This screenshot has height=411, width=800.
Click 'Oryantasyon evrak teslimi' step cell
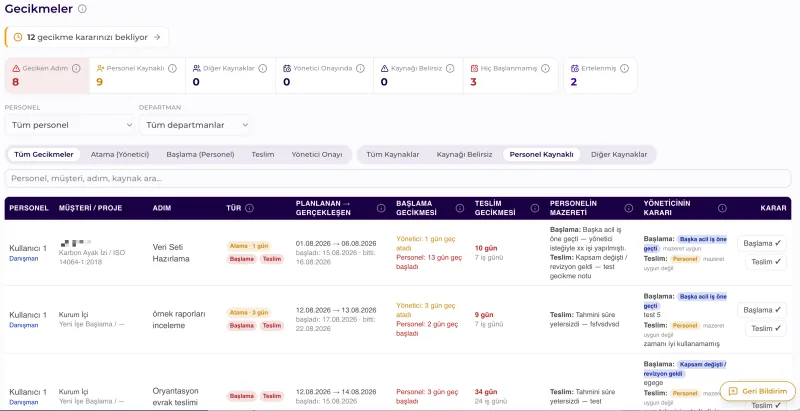click(x=176, y=396)
